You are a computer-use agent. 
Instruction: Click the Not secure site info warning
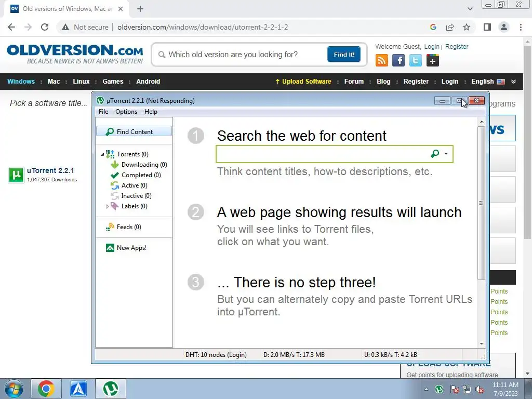(85, 27)
